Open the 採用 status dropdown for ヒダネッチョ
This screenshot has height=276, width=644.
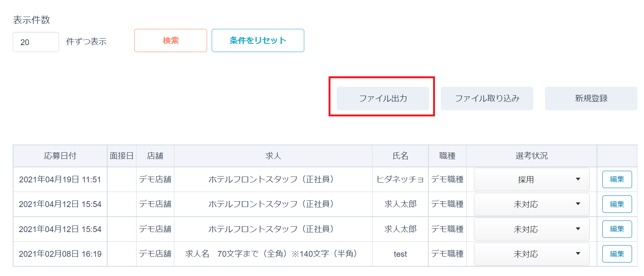[x=531, y=179]
